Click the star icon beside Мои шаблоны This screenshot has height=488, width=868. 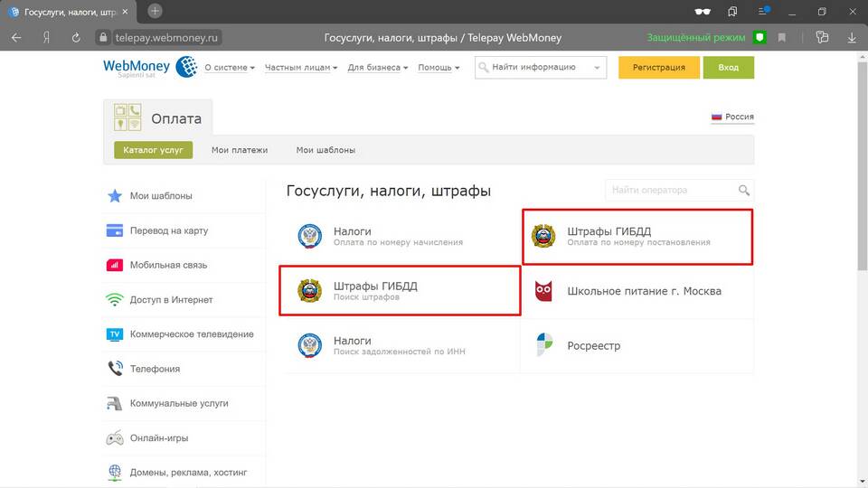pyautogui.click(x=115, y=196)
